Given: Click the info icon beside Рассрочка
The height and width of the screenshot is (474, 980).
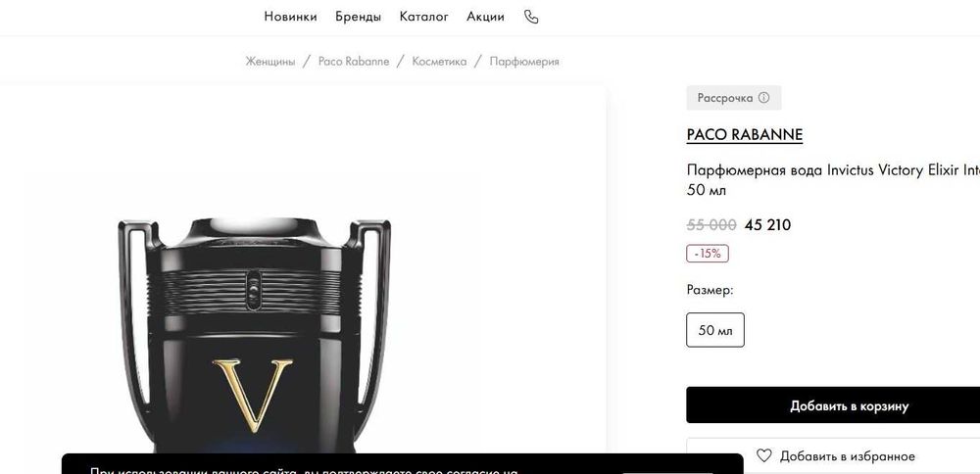Looking at the screenshot, I should pos(763,98).
